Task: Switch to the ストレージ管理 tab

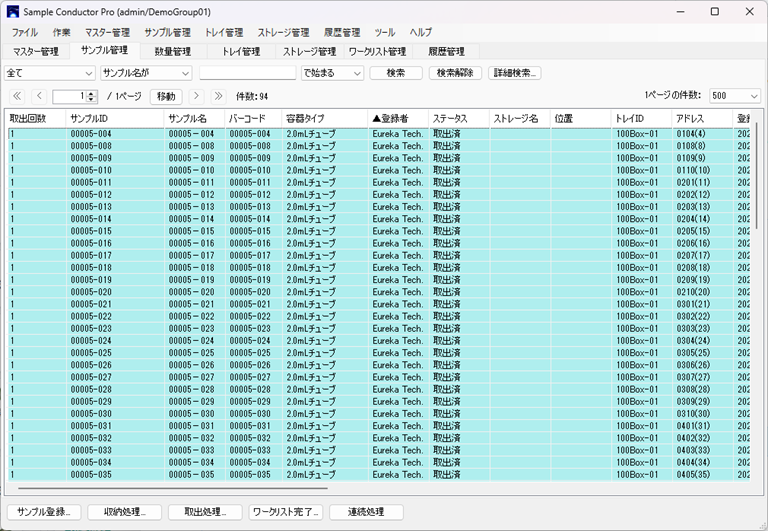Action: [309, 51]
